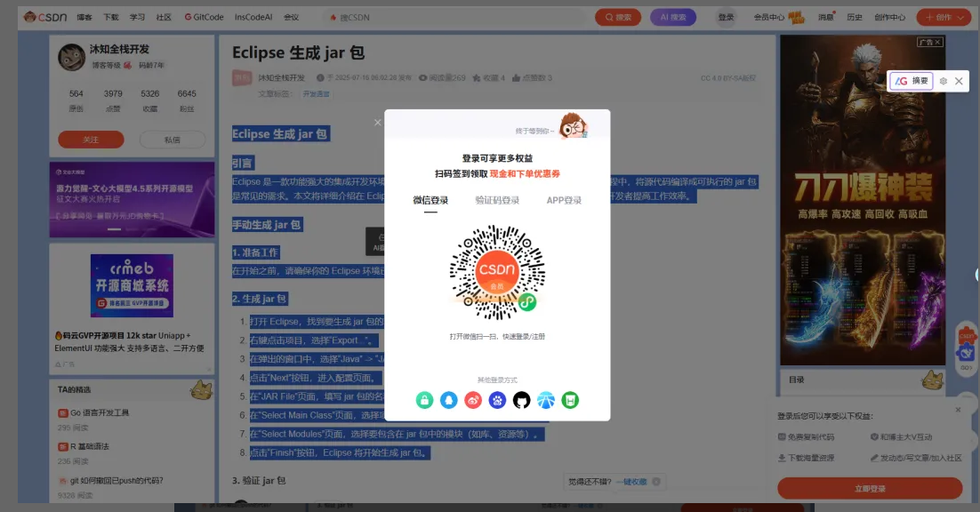Click the author avatar 沐知全栈开发
This screenshot has width=980, height=512.
71,57
